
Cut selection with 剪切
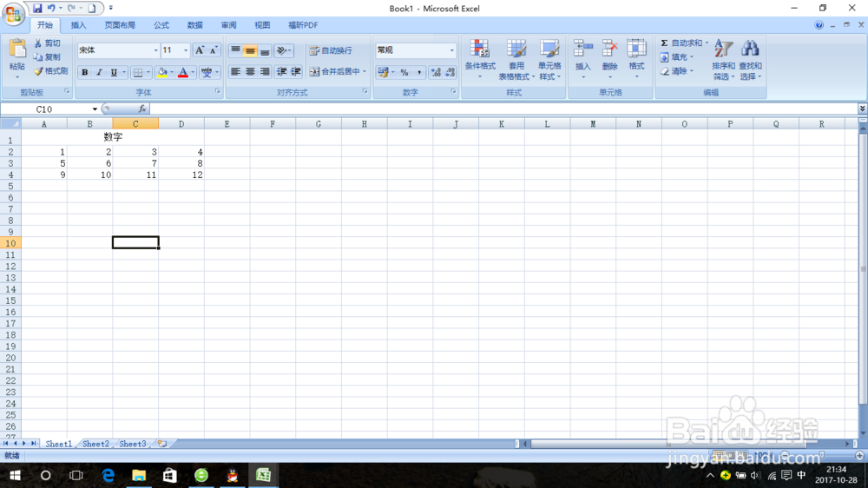47,43
